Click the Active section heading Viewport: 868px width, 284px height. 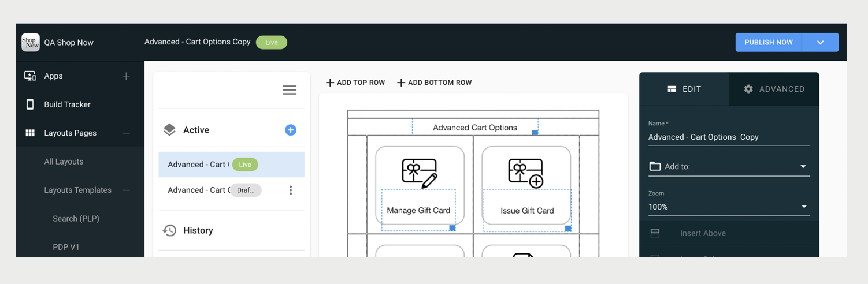point(196,130)
